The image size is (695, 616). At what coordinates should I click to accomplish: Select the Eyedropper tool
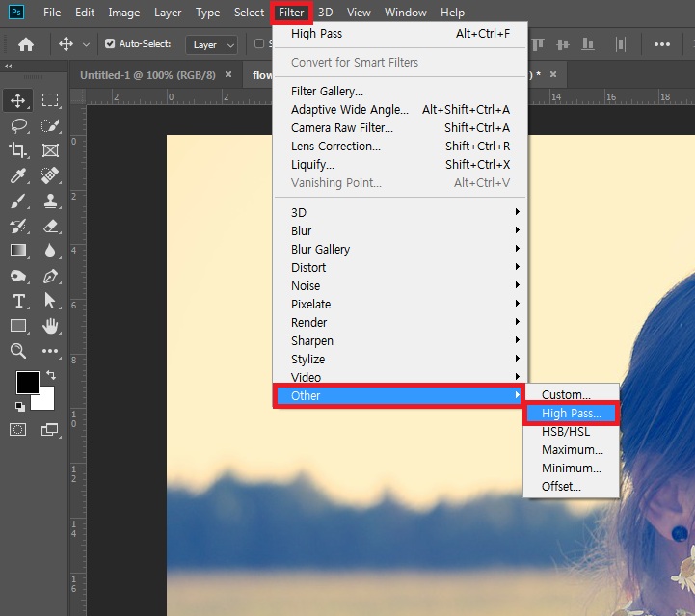[x=18, y=175]
